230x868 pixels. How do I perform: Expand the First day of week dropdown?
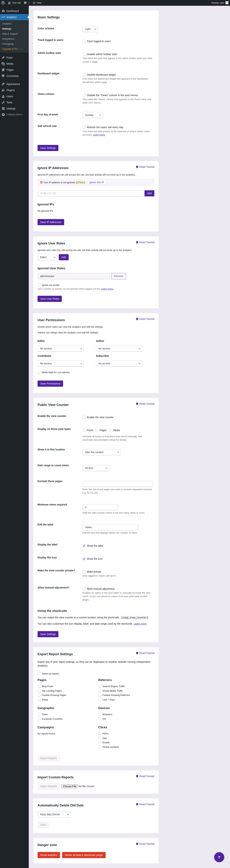pyautogui.click(x=93, y=115)
